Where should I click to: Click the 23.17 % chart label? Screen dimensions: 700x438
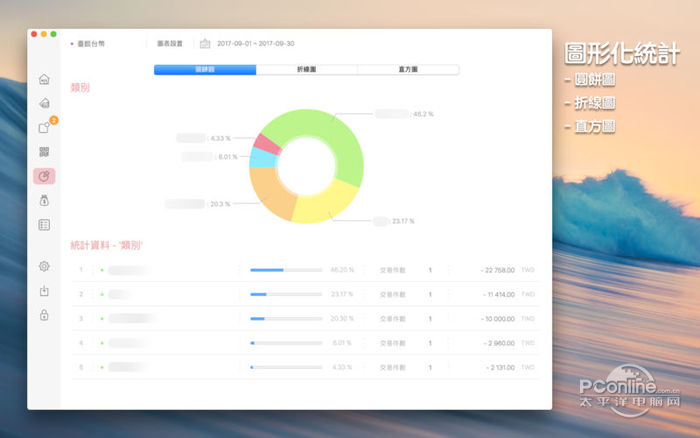(403, 221)
